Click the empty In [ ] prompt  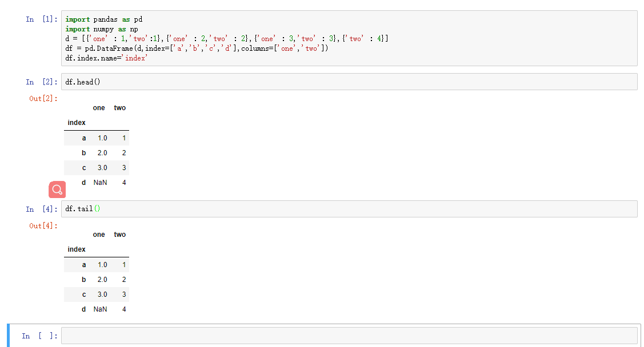pyautogui.click(x=39, y=336)
